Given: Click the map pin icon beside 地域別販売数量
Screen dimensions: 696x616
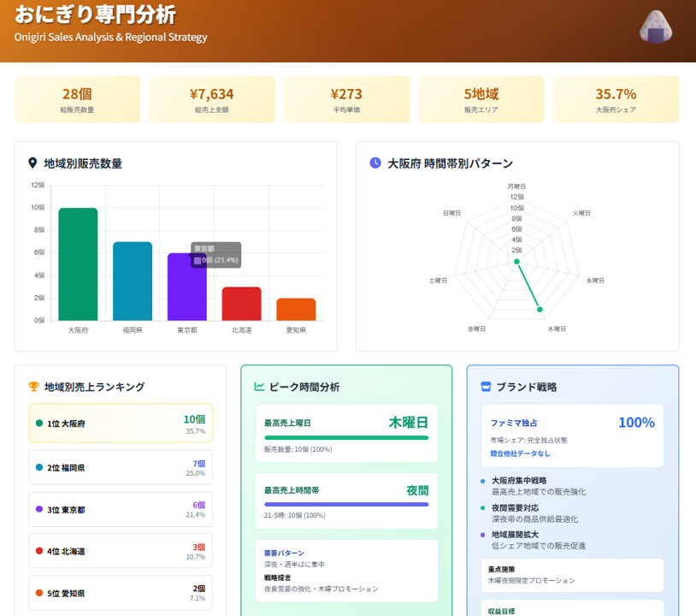Looking at the screenshot, I should (x=33, y=163).
